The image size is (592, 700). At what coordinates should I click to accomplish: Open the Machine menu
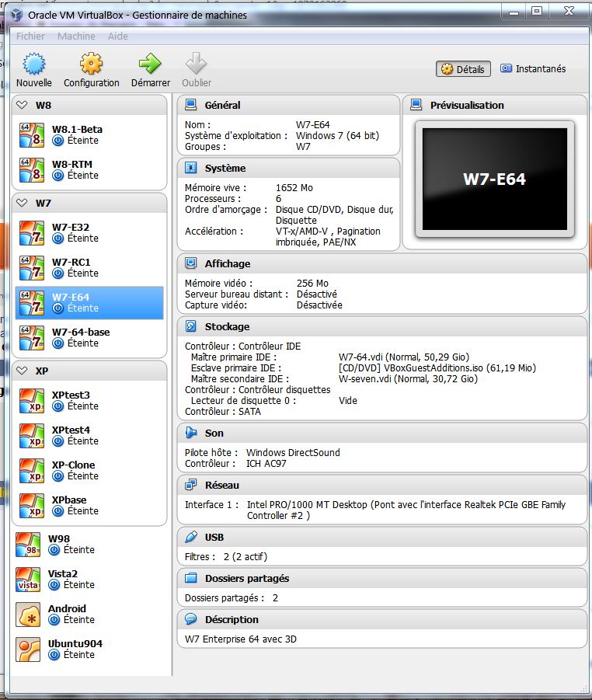[x=76, y=37]
